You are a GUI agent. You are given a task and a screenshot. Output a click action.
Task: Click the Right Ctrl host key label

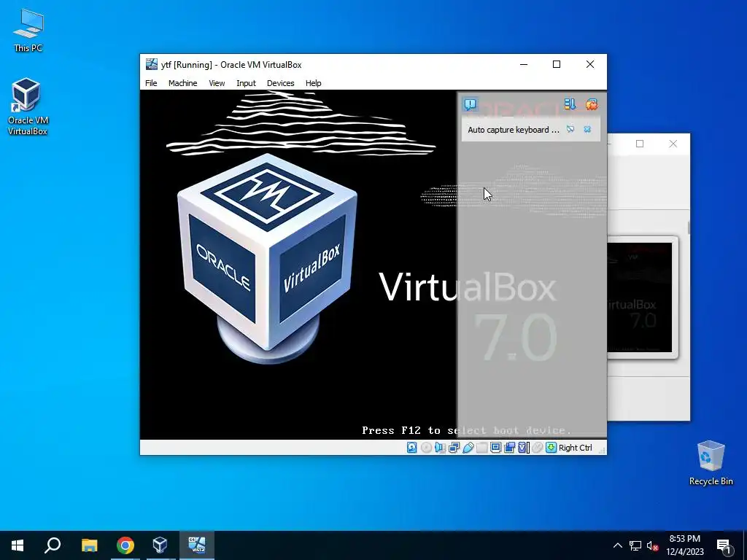pos(575,448)
